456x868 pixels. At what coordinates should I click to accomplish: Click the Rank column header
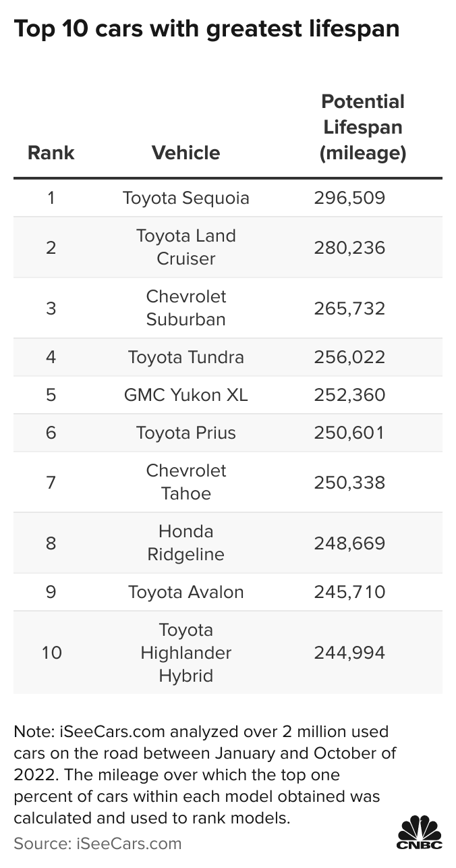[x=51, y=153]
